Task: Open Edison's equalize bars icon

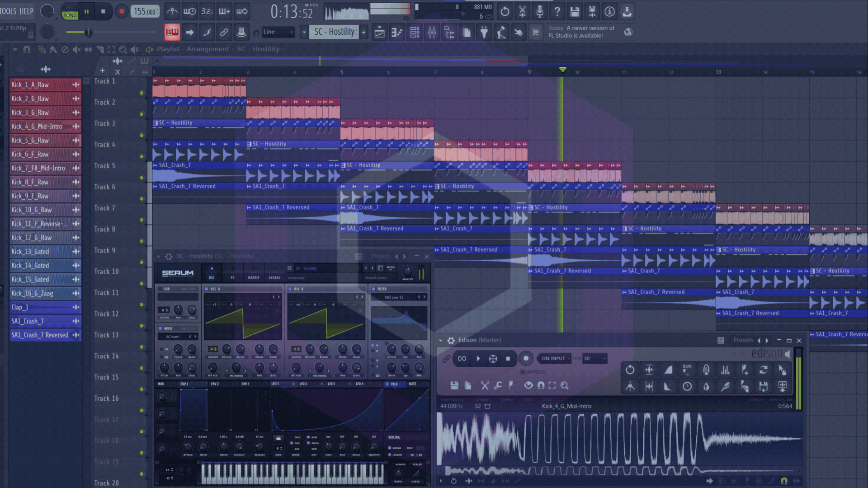Action: 725,370
